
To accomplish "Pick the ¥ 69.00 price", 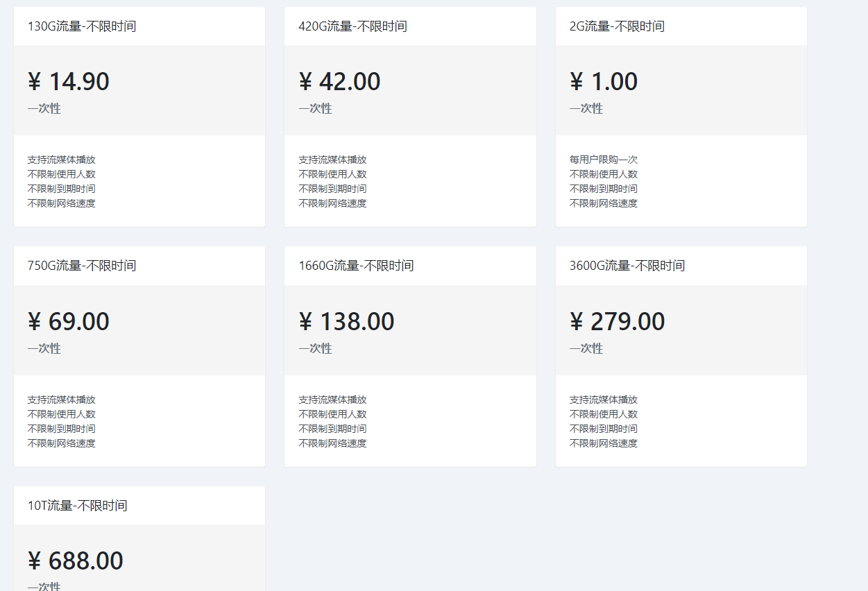I will (x=69, y=322).
